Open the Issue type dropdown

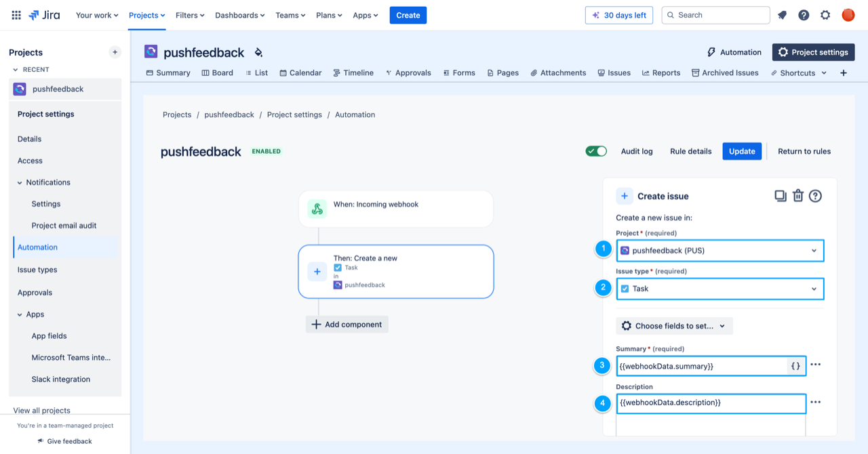click(720, 289)
